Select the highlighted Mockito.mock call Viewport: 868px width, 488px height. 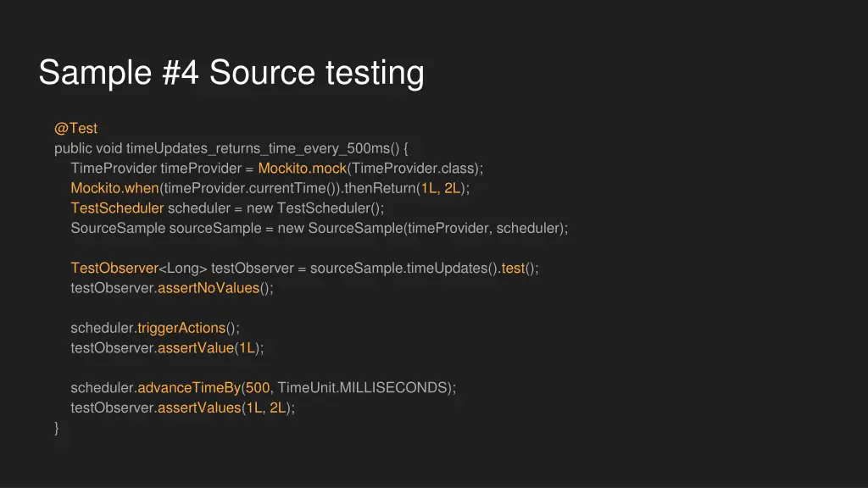coord(303,169)
